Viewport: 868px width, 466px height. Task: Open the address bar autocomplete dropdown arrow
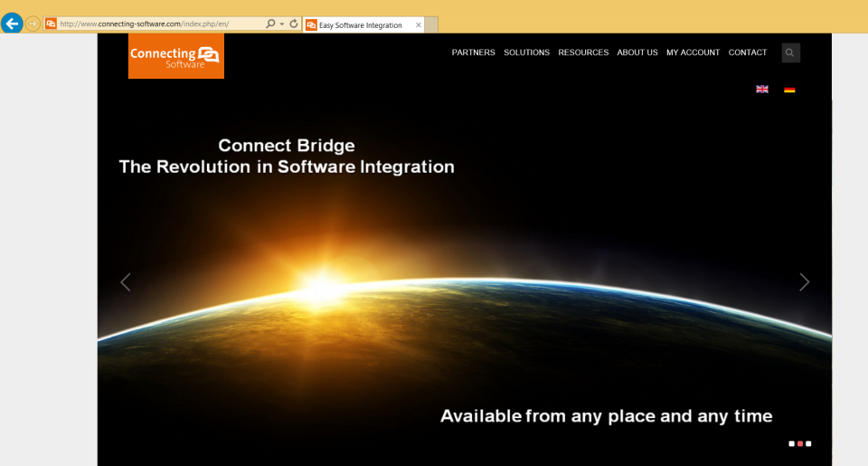[x=282, y=24]
